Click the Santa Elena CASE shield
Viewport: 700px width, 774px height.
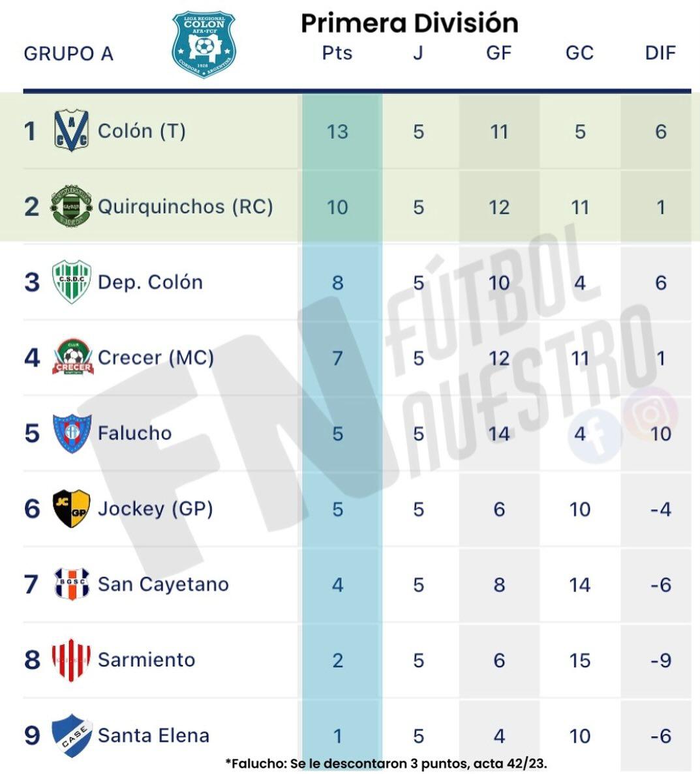pyautogui.click(x=72, y=735)
